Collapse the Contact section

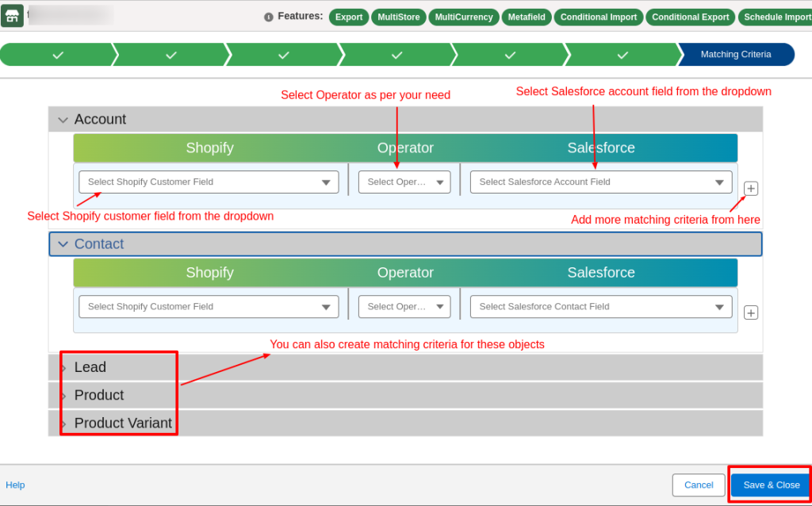pyautogui.click(x=405, y=244)
